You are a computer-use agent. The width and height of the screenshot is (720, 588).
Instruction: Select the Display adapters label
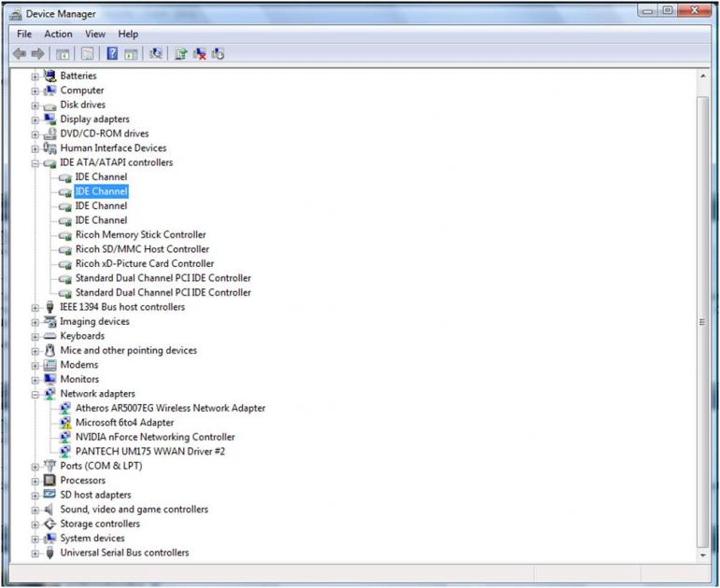click(x=94, y=119)
